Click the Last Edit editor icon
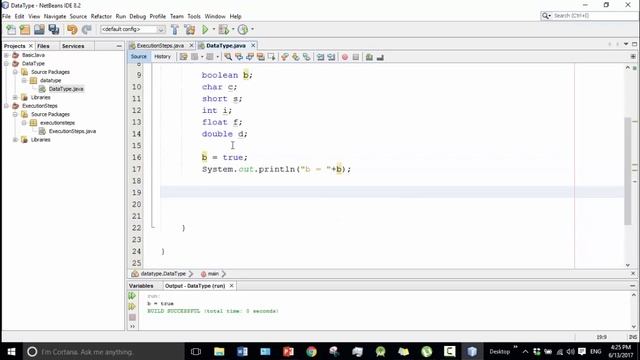Screen dimensions: 640x360 pyautogui.click(x=183, y=57)
